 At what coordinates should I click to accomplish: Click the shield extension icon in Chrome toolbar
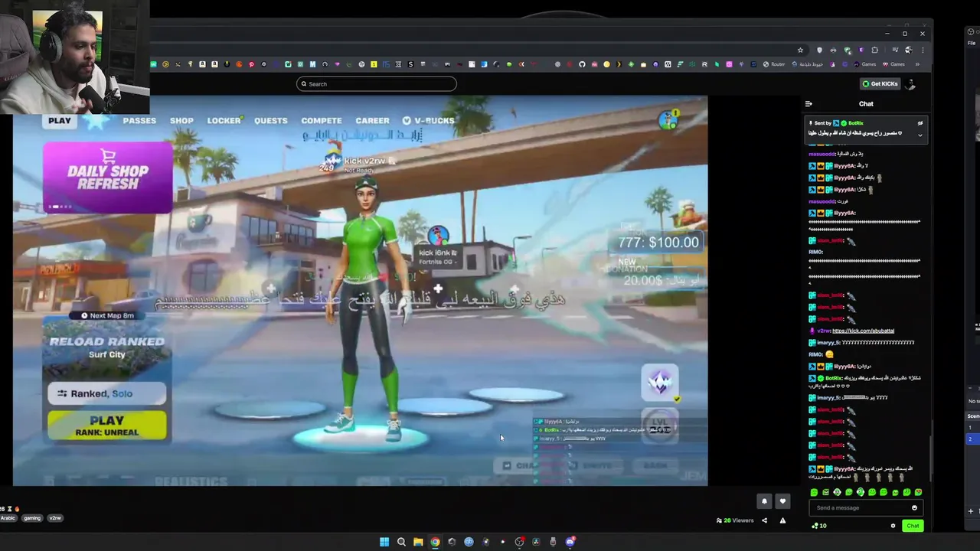pos(819,51)
